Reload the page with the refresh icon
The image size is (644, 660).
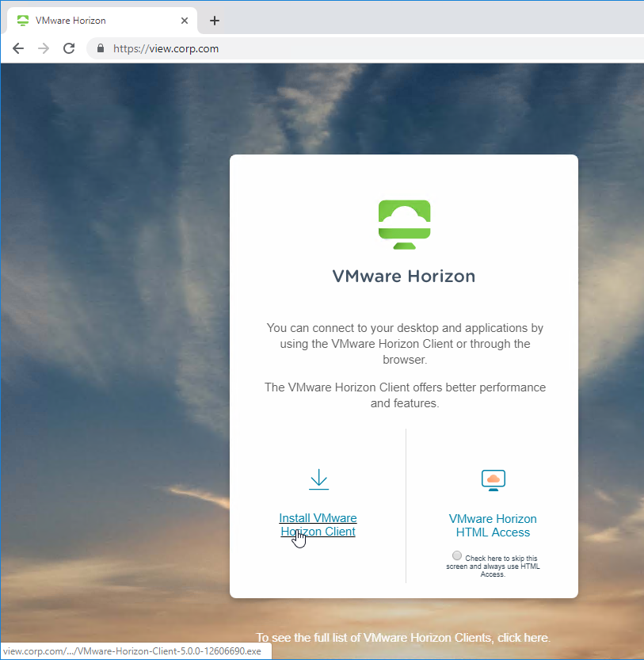69,49
